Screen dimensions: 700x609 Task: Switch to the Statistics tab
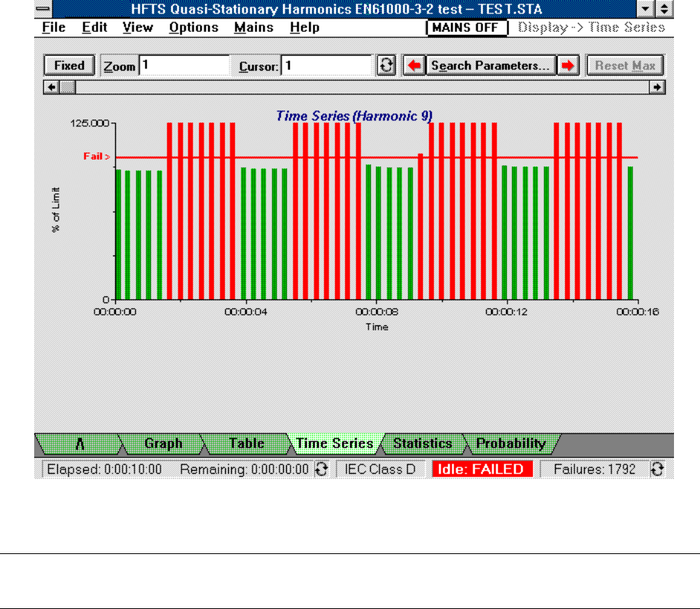[x=422, y=443]
